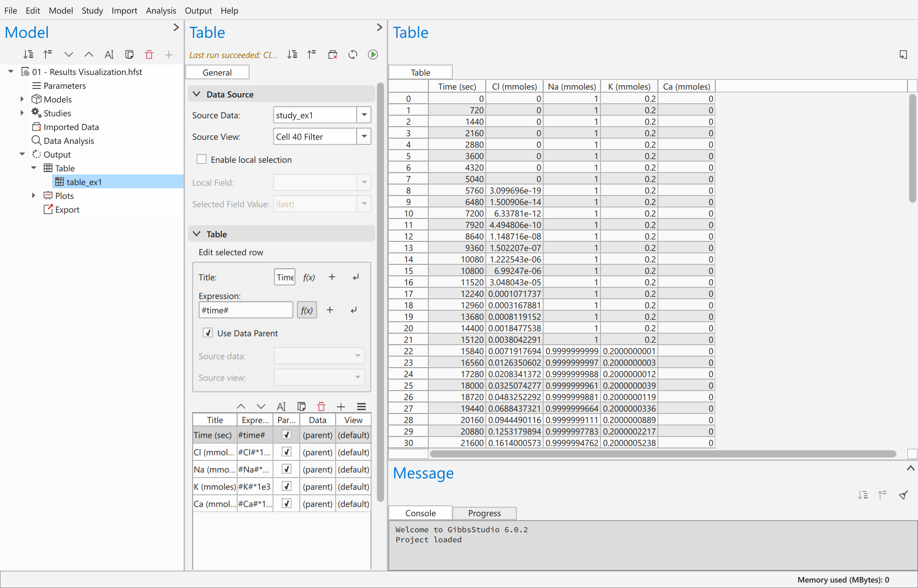Select the Export item in the tree
This screenshot has width=918, height=588.
(67, 209)
